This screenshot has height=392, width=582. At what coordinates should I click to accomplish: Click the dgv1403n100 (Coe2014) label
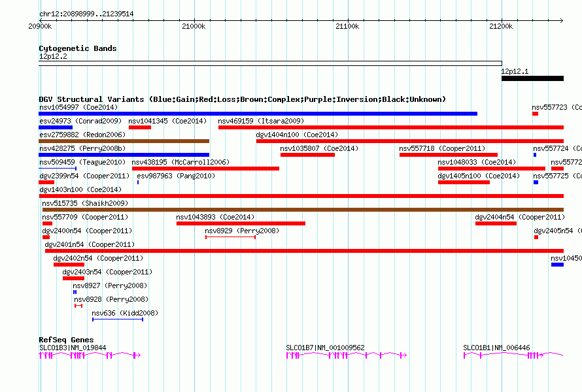(80, 189)
